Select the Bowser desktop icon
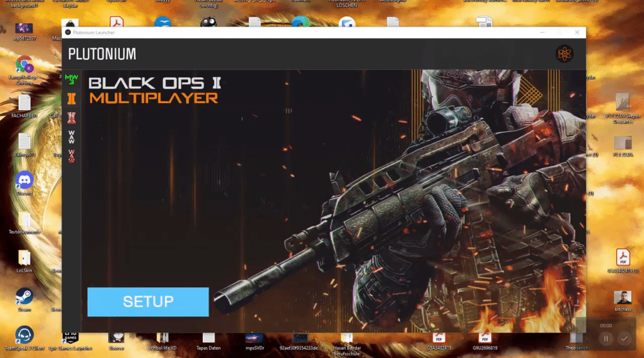644x358 pixels. (x=116, y=341)
